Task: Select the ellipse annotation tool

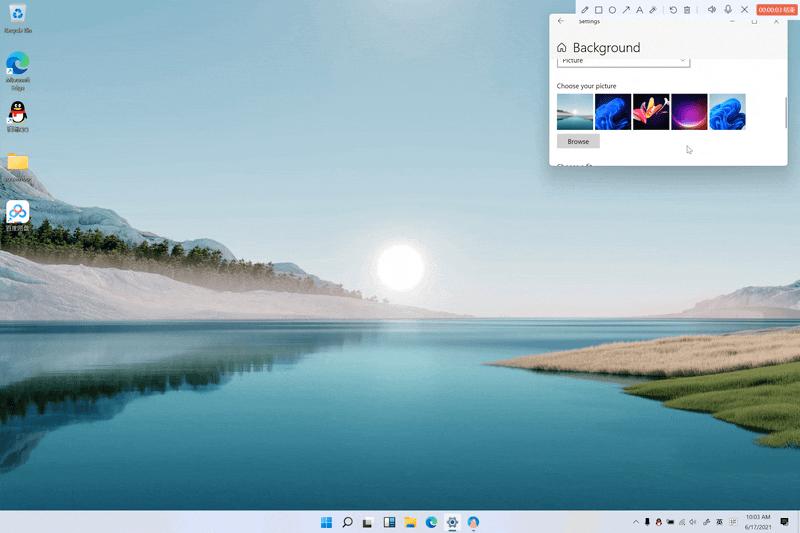Action: [x=612, y=10]
